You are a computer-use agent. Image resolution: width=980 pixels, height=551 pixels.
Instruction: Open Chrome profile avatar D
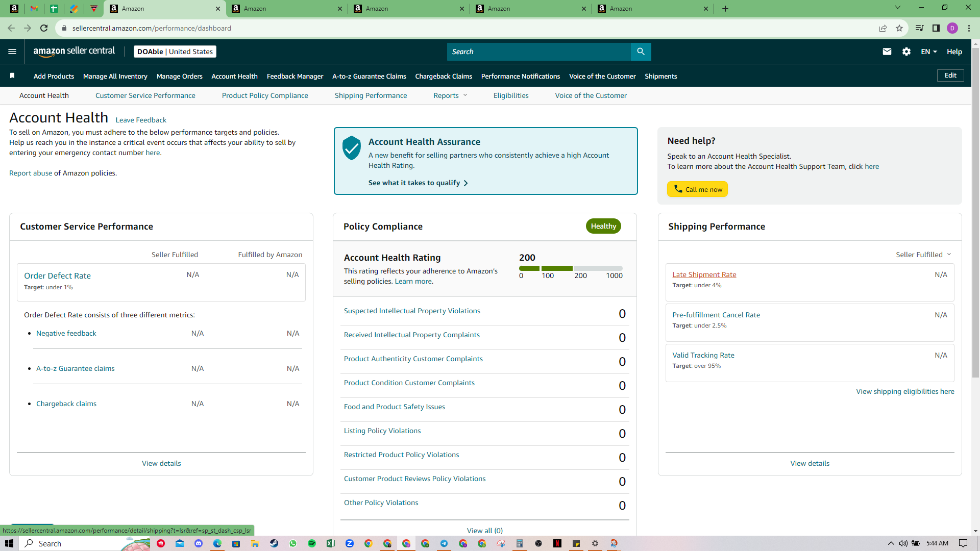pos(952,28)
